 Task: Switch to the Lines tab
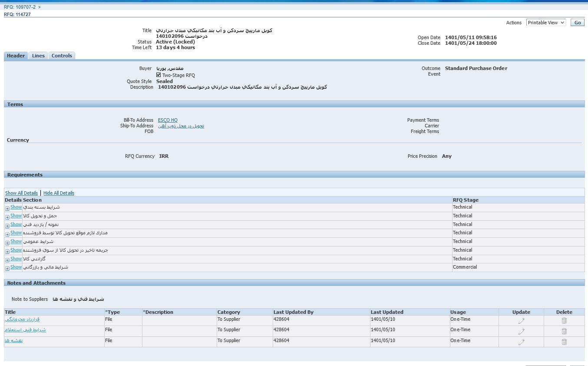[x=38, y=56]
